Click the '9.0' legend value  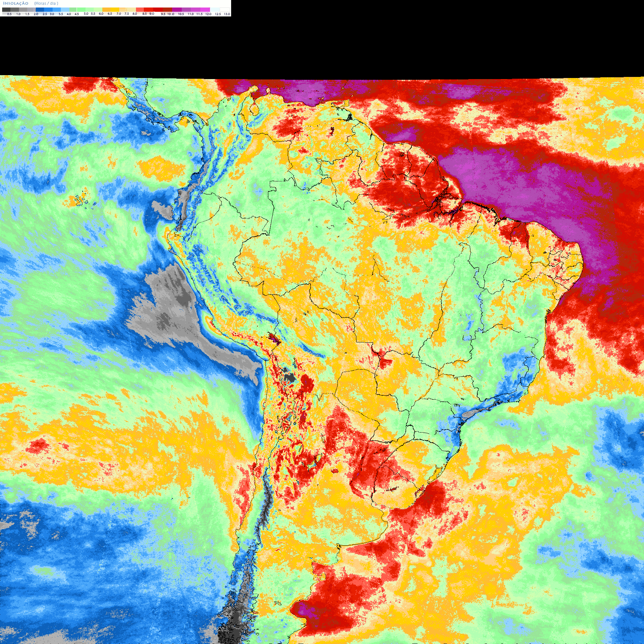(x=152, y=14)
